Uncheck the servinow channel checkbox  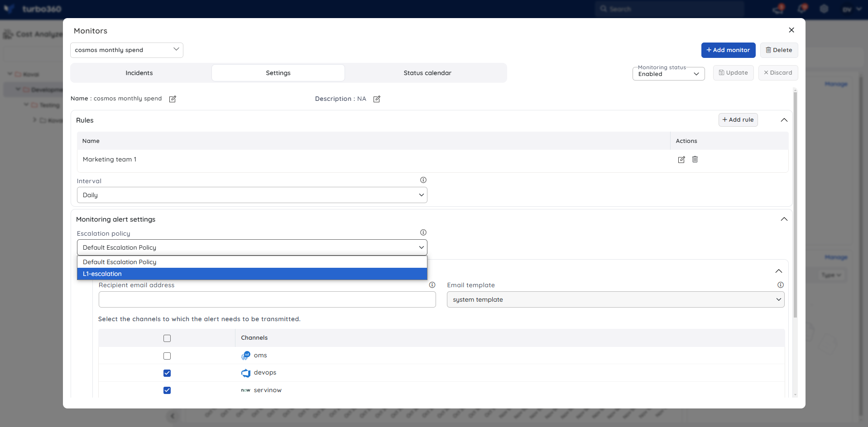[167, 390]
